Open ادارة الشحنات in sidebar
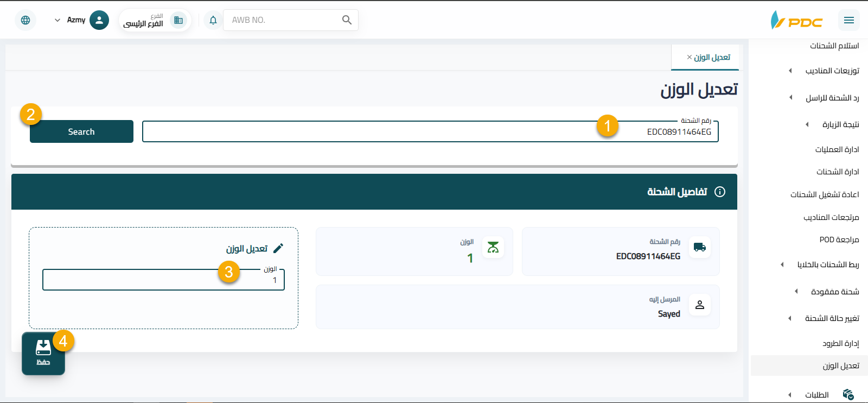868x403 pixels. (x=838, y=172)
